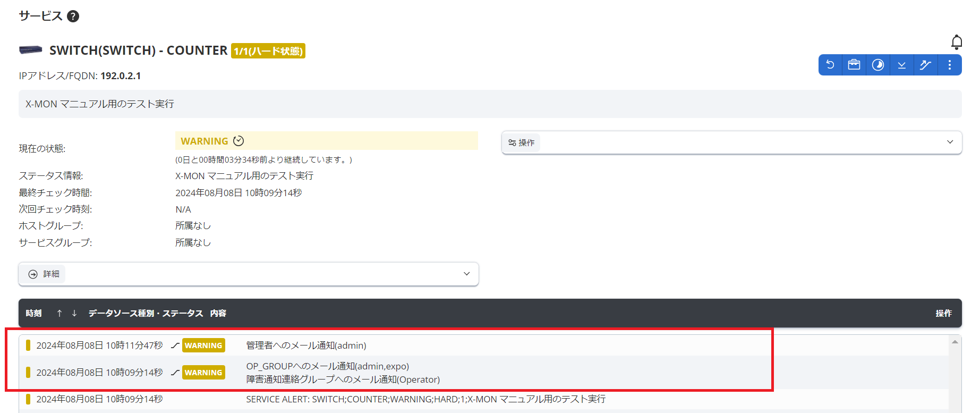Click the chevron at right of 操作 panel
Screen dimensions: 980x413
[x=950, y=142]
